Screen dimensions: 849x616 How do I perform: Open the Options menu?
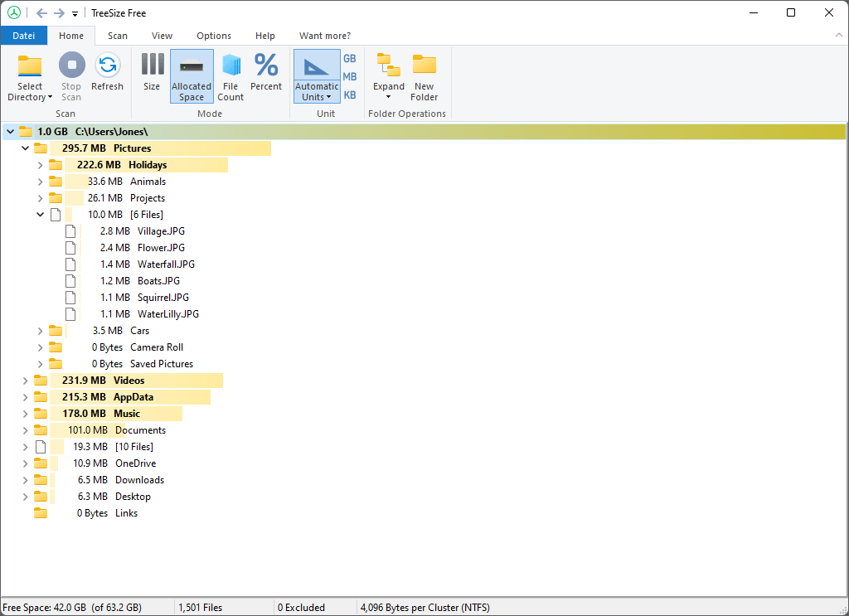pos(213,36)
